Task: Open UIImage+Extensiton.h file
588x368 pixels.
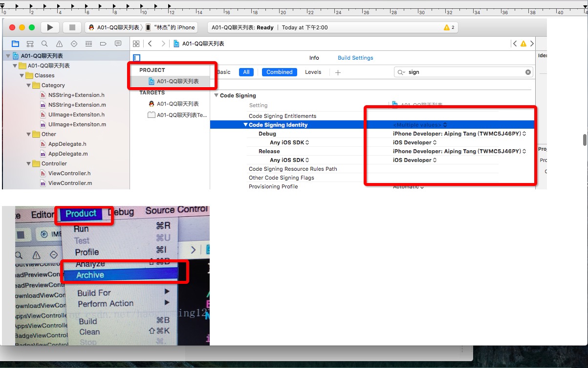Action: [x=72, y=115]
